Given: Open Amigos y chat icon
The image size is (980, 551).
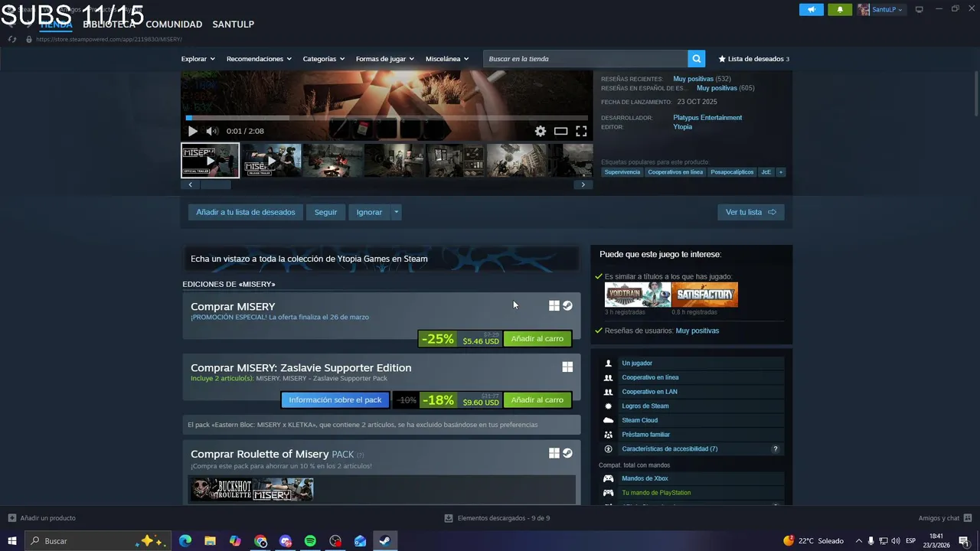Looking at the screenshot, I should point(968,518).
